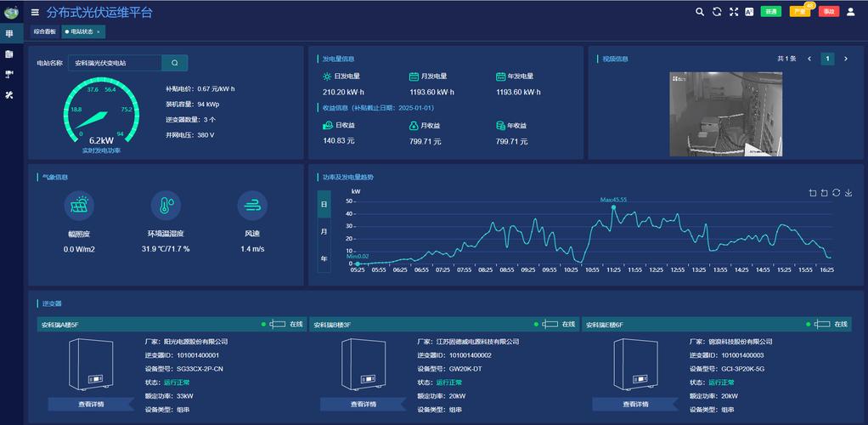Go to previous video page with the chevron

[x=809, y=59]
